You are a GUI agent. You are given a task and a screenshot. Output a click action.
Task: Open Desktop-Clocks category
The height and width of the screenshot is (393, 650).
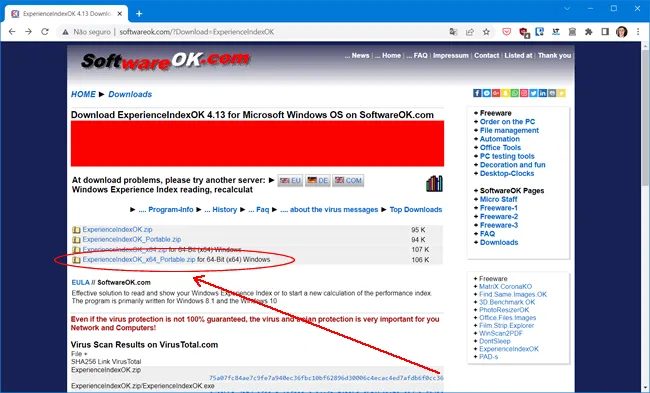507,174
